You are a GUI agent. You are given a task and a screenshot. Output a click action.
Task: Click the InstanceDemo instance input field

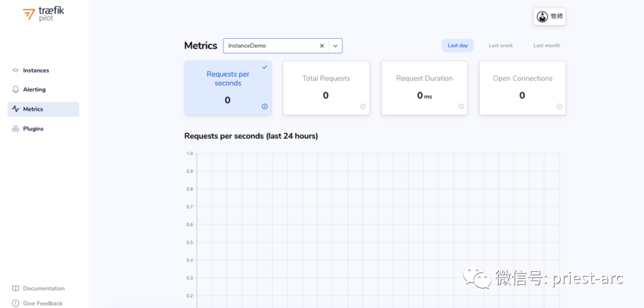tap(268, 46)
